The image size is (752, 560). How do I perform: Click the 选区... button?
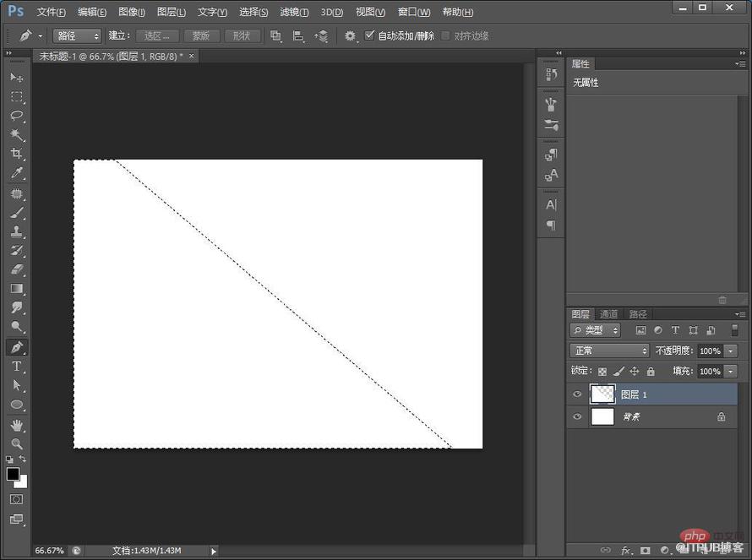point(157,36)
